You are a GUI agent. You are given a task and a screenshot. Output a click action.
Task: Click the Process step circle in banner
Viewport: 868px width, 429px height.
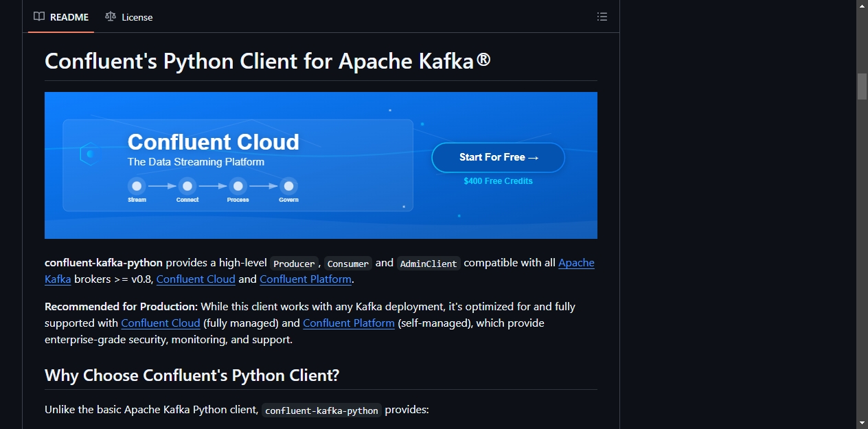tap(238, 186)
